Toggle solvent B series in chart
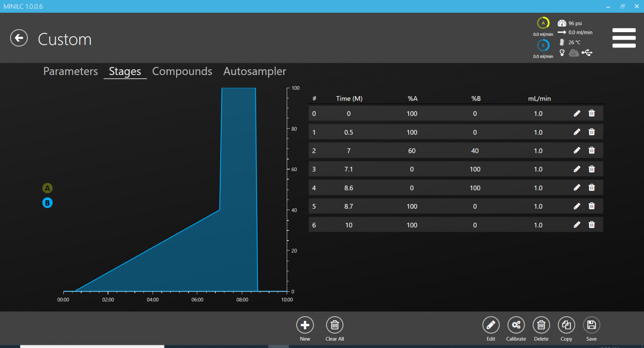Viewport: 644px width, 348px height. 47,203
